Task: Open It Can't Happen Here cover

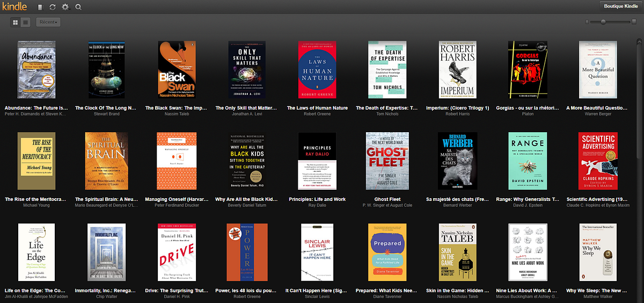Action: (317, 252)
